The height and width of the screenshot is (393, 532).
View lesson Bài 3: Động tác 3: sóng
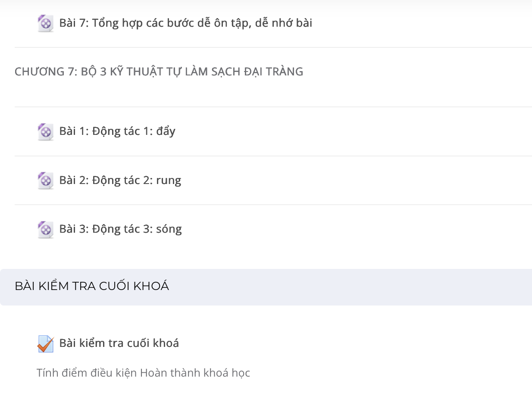(121, 229)
